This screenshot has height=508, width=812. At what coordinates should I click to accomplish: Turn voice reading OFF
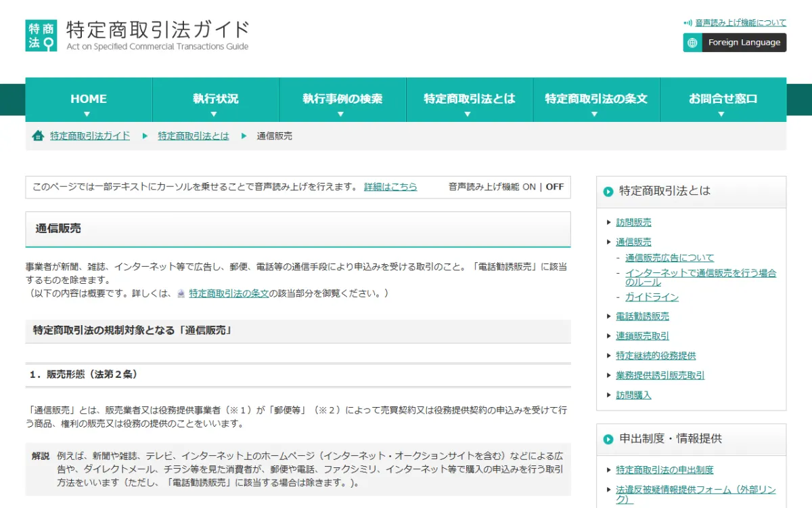[x=555, y=187]
